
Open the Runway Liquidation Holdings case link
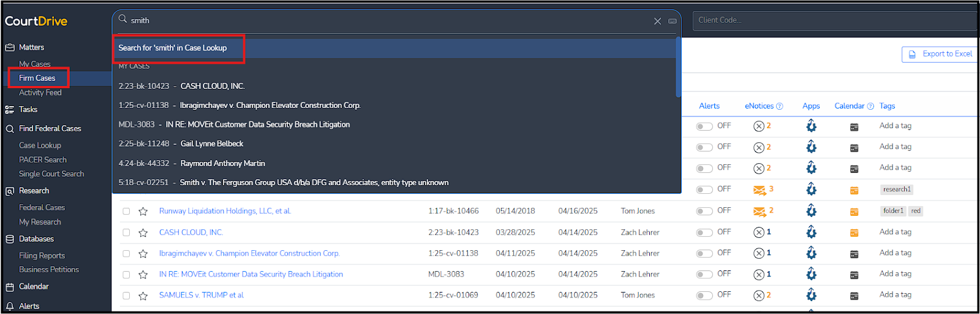(225, 211)
